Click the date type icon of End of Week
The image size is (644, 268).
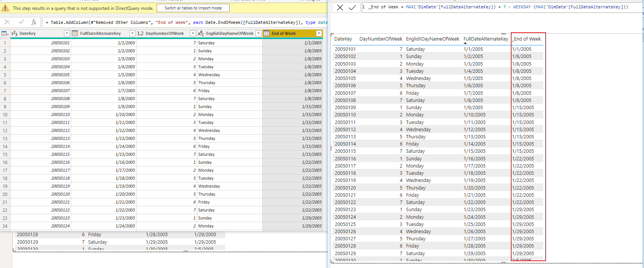point(266,33)
